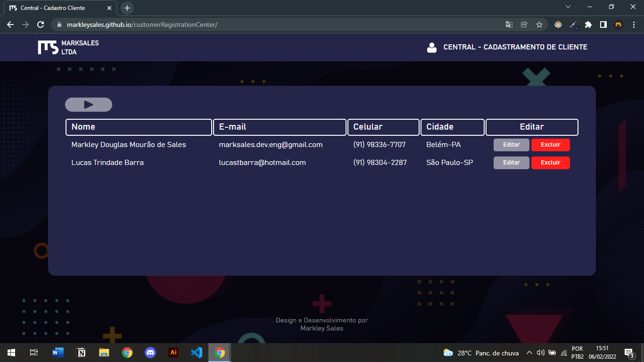The height and width of the screenshot is (362, 644).
Task: Open the notification center
Action: (x=629, y=353)
